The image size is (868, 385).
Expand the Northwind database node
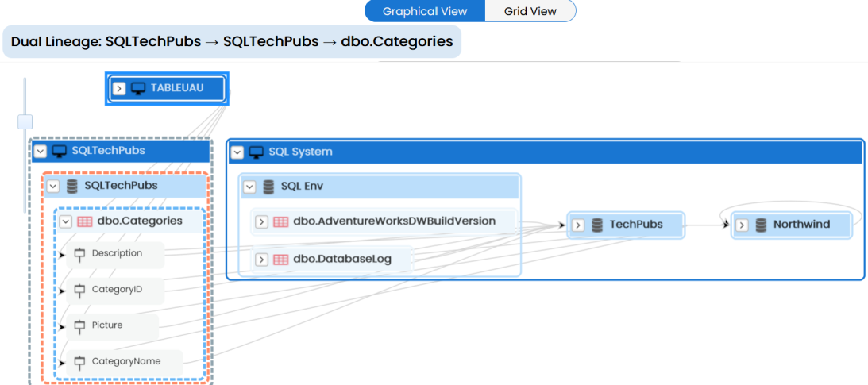743,225
